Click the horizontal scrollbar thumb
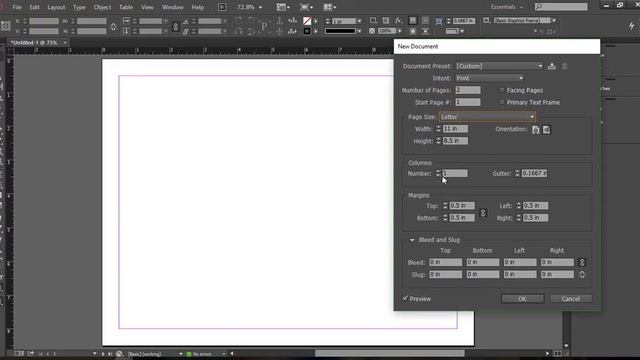 (390, 353)
